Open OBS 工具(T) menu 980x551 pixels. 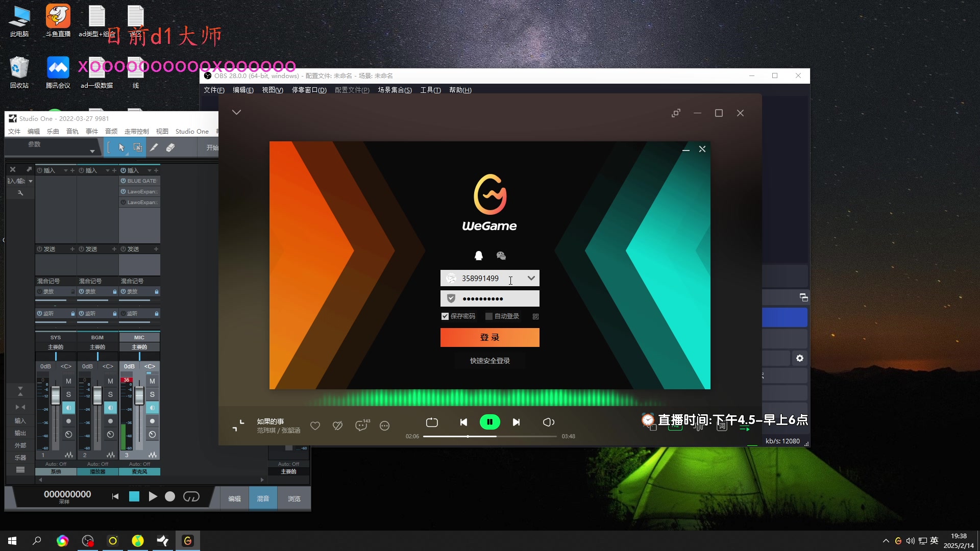click(430, 90)
